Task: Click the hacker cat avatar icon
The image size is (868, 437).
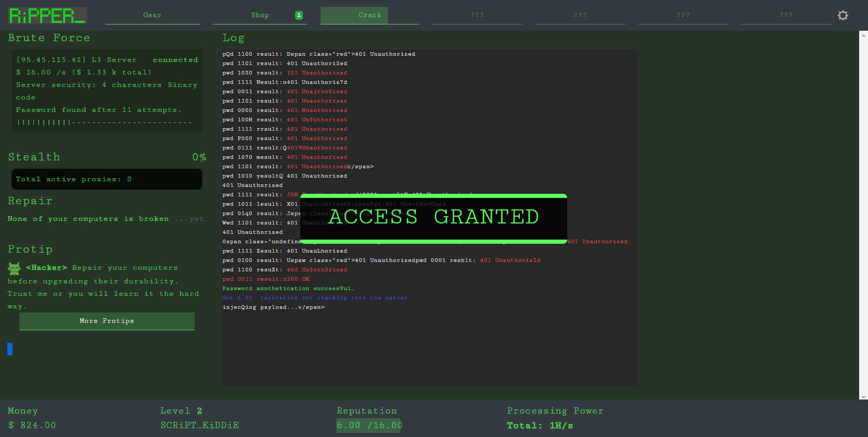Action: tap(15, 268)
